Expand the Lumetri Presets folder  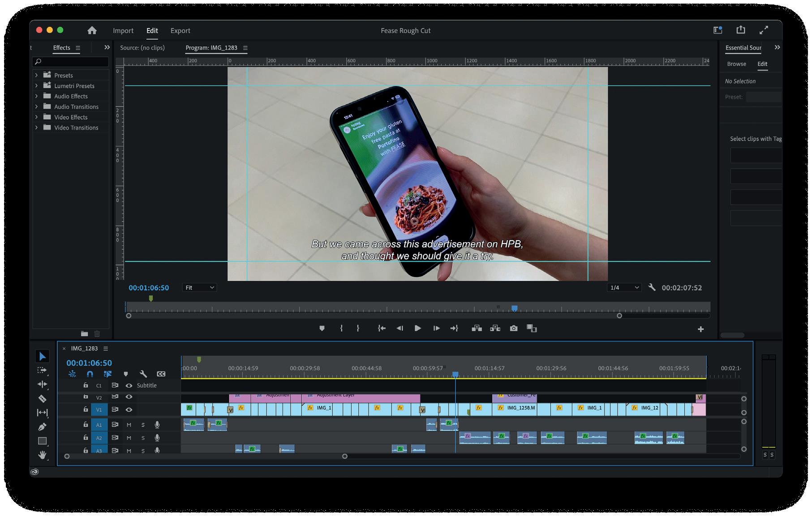(36, 85)
